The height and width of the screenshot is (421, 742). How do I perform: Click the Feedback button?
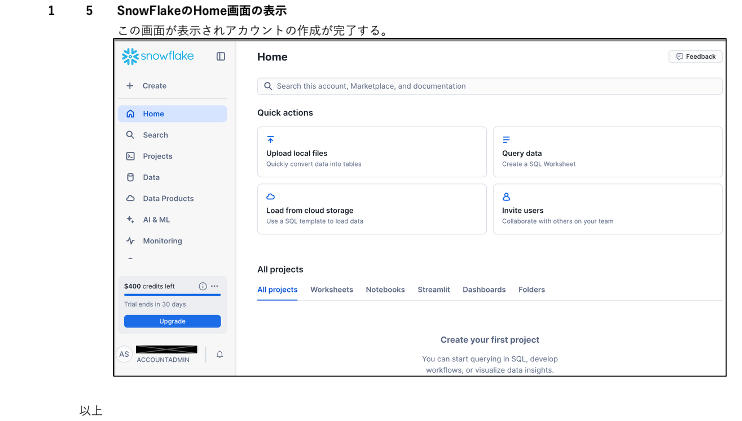[696, 56]
